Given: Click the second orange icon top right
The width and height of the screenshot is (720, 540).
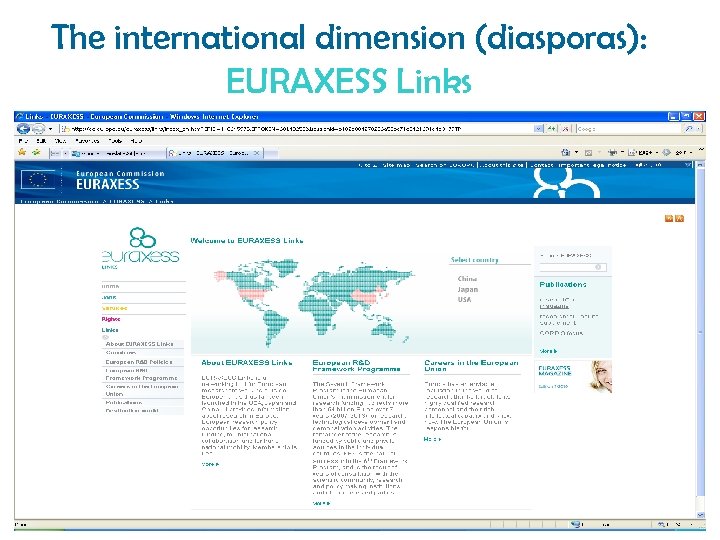Looking at the screenshot, I should click(680, 219).
